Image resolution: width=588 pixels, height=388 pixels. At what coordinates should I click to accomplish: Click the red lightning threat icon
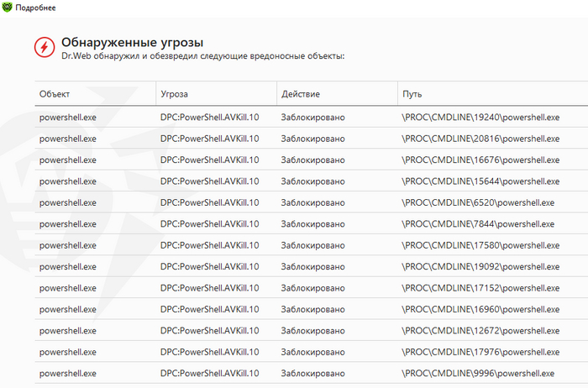pos(43,48)
